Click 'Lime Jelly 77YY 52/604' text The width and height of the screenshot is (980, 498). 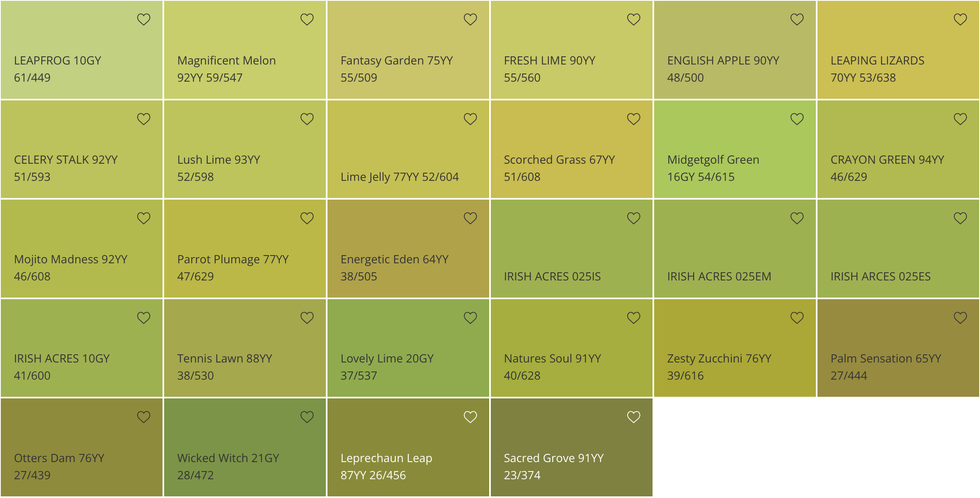pos(400,177)
